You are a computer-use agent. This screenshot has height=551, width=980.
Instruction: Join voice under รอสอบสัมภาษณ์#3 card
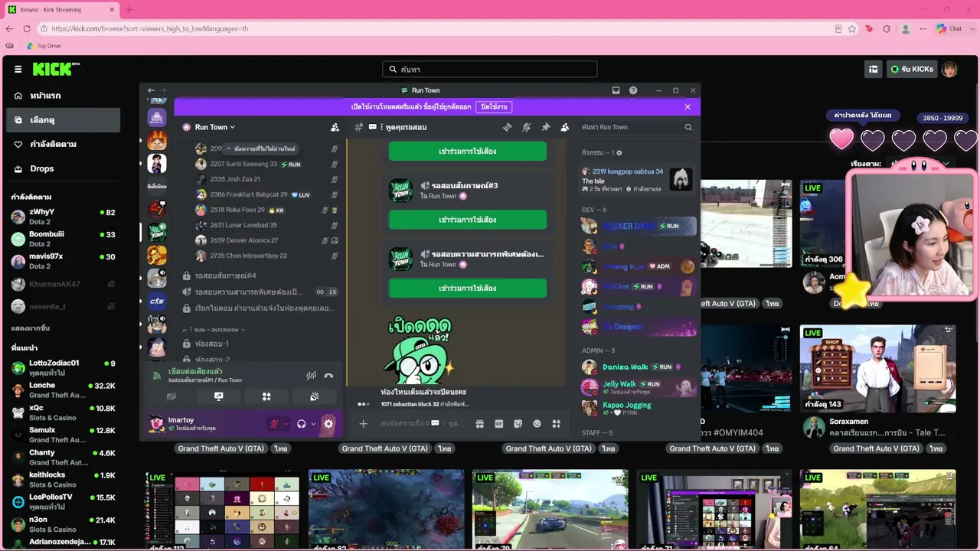(x=468, y=220)
